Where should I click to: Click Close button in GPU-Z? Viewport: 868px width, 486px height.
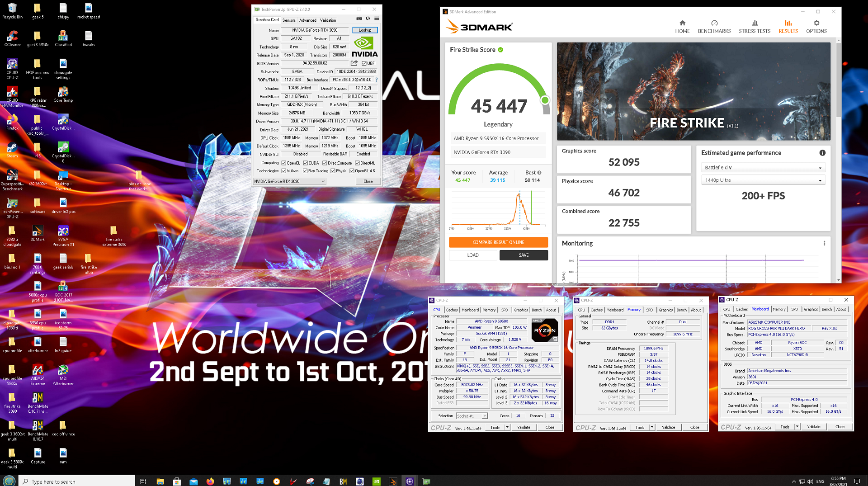368,181
